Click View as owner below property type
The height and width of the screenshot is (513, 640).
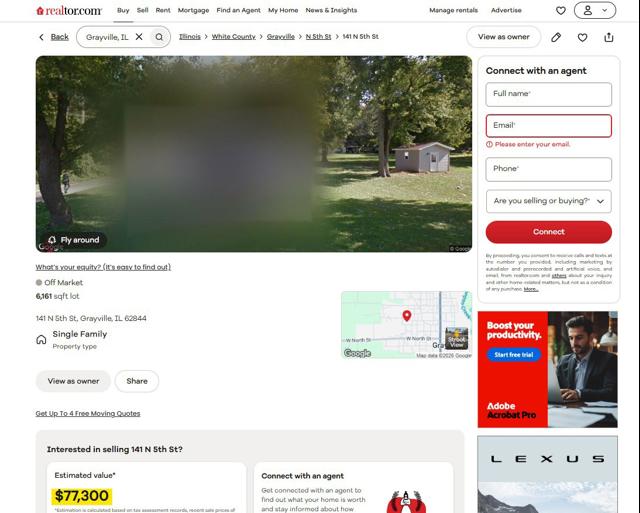73,381
